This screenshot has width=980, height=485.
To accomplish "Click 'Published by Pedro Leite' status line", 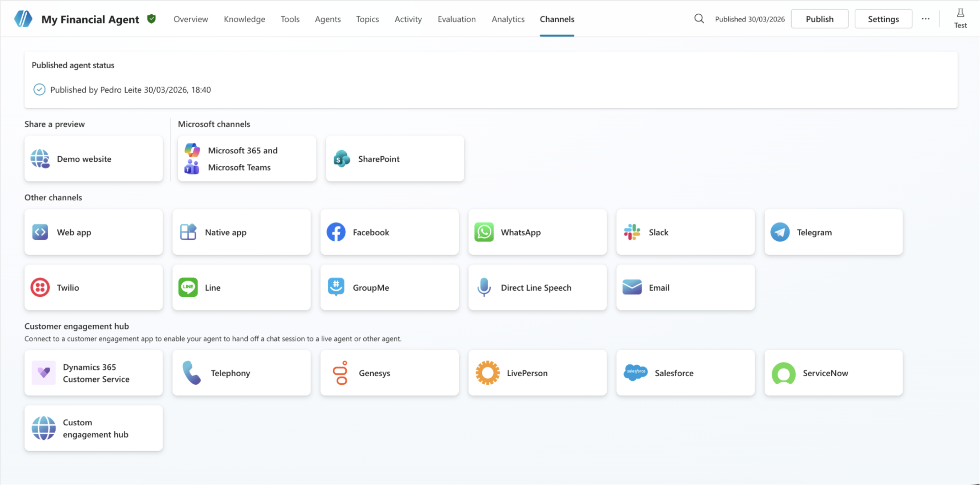I will pyautogui.click(x=131, y=89).
